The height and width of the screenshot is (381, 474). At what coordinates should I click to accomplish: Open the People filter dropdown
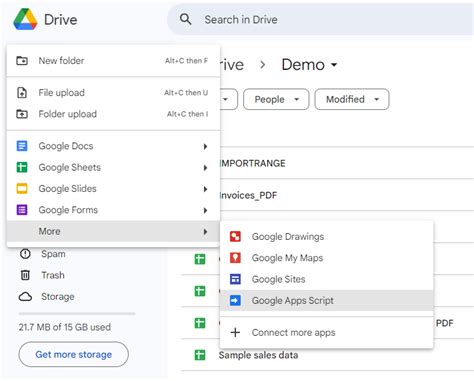276,99
